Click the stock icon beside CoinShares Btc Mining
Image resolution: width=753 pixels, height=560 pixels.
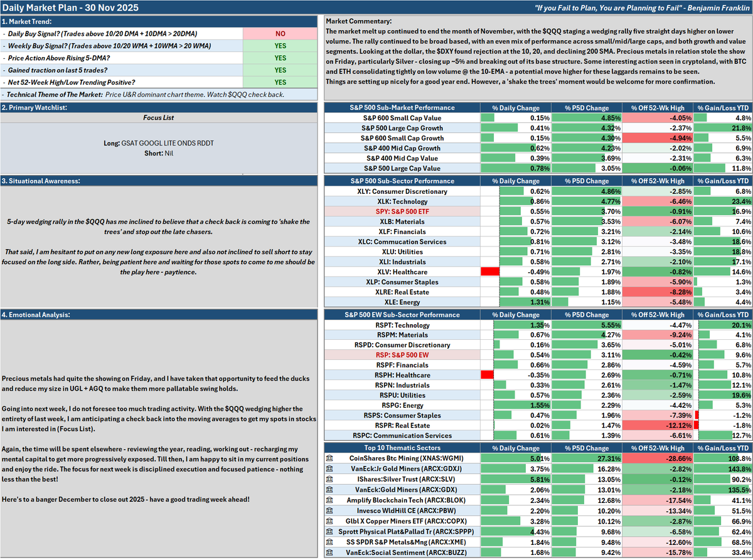(330, 458)
